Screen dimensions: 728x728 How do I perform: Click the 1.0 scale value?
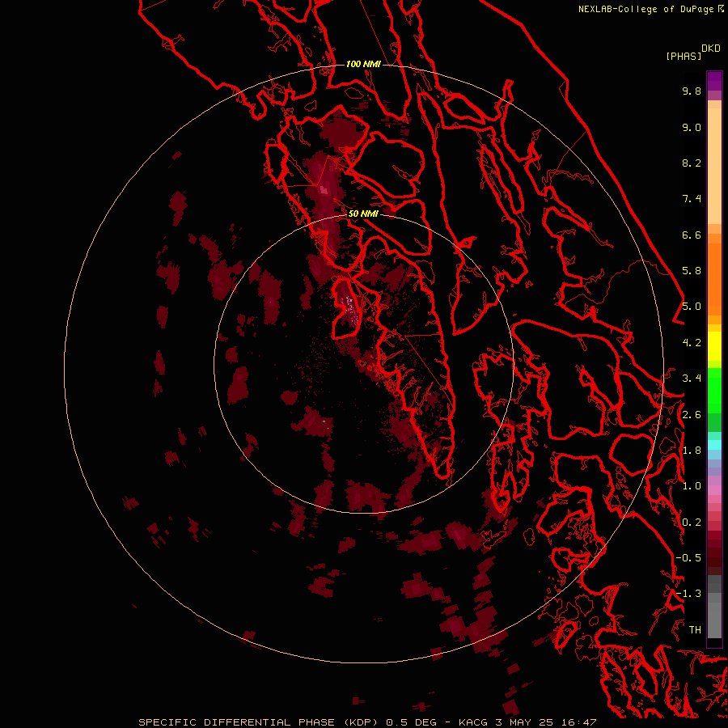[692, 486]
